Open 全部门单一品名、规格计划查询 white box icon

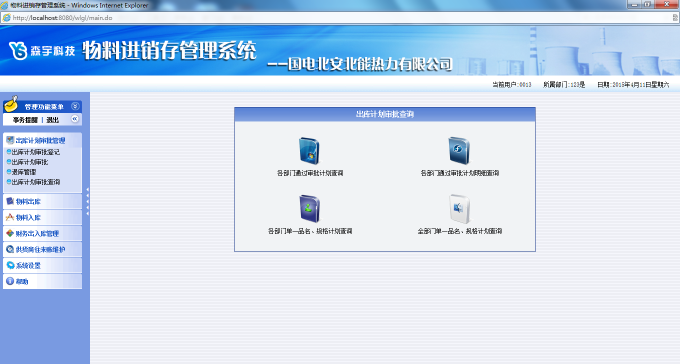(459, 209)
